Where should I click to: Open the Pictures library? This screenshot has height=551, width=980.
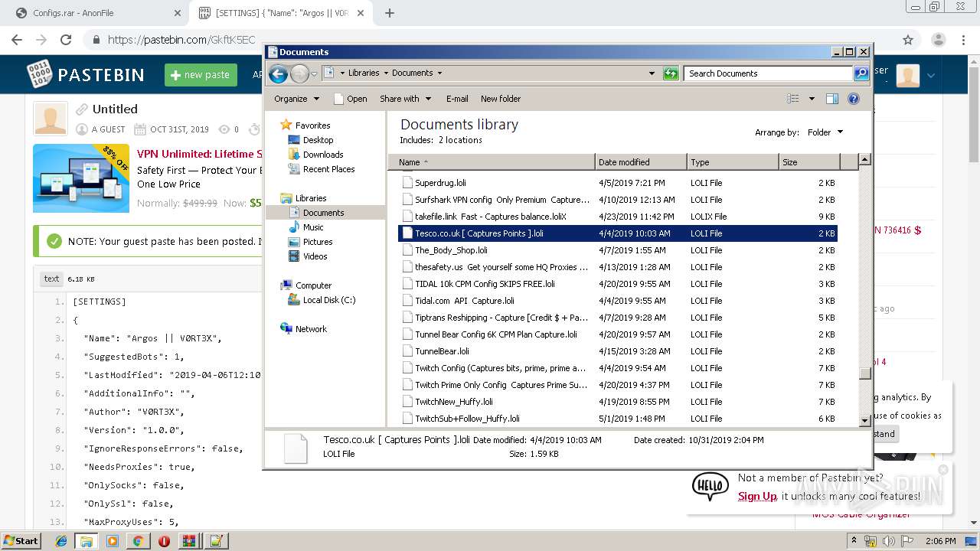click(317, 242)
